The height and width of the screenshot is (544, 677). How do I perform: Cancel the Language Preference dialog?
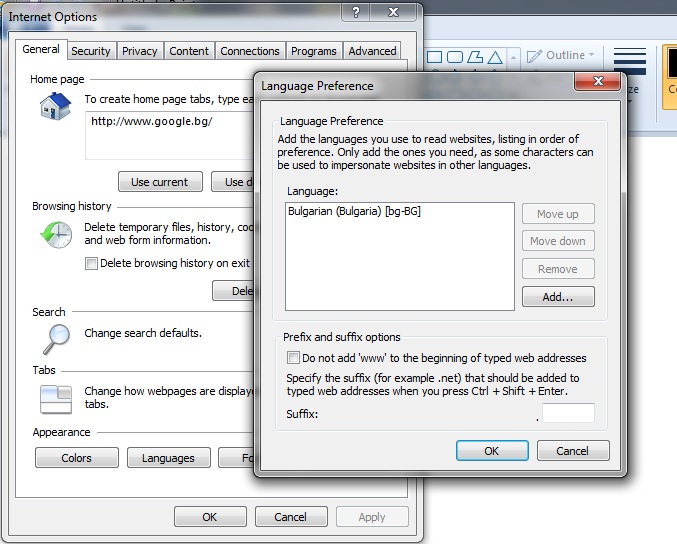[573, 451]
